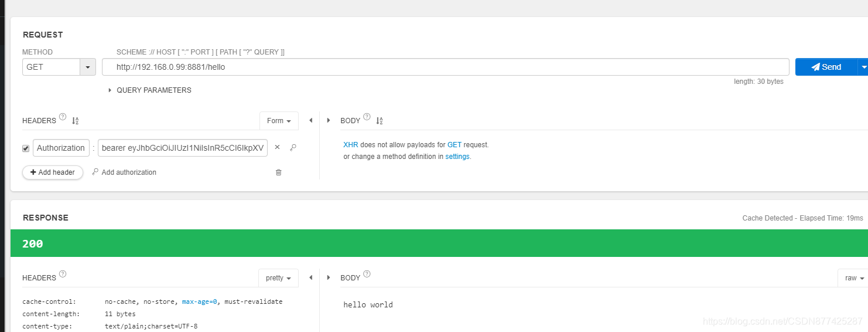Click the cache-control header name
Image resolution: width=868 pixels, height=332 pixels.
pyautogui.click(x=49, y=301)
